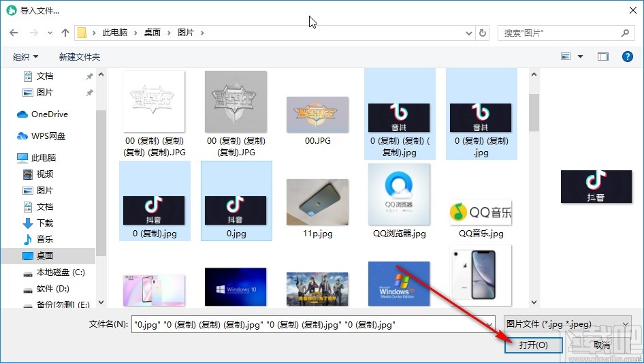Open the recent locations dropdown arrow
Image resolution: width=644 pixels, height=363 pixels.
[x=50, y=33]
